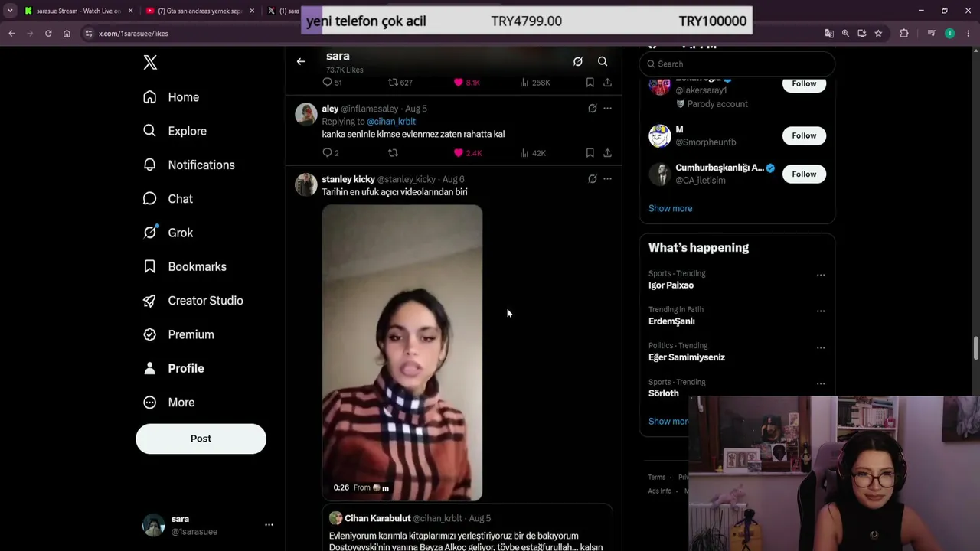Click the X logo in the sidebar
This screenshot has width=980, height=551.
coord(150,63)
